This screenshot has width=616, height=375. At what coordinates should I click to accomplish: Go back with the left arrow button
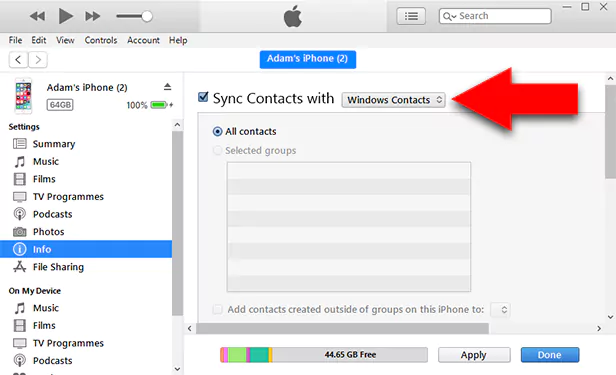[x=18, y=60]
